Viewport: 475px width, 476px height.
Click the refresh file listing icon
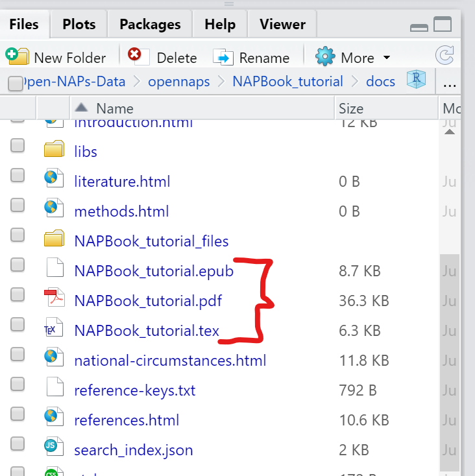tap(445, 56)
